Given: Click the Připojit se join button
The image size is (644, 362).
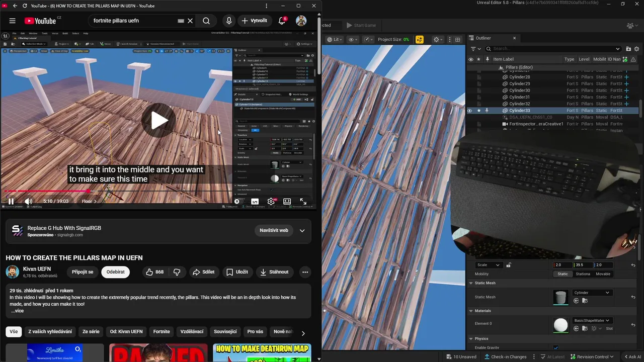Looking at the screenshot, I should coord(83,272).
